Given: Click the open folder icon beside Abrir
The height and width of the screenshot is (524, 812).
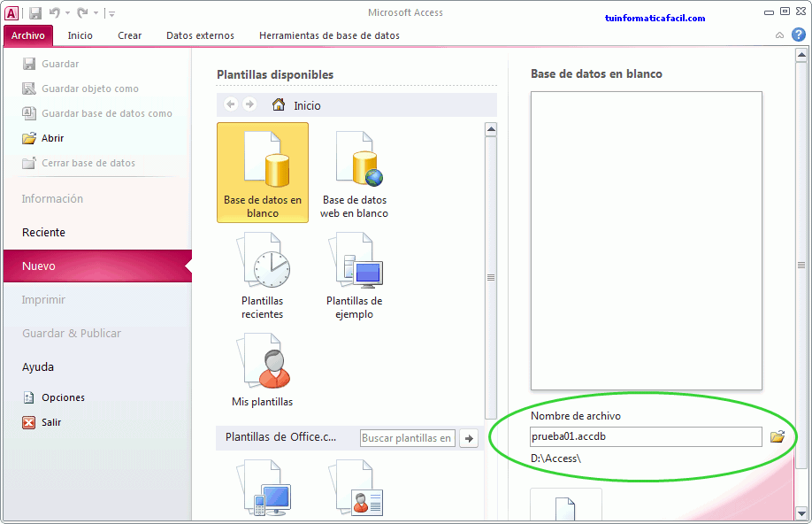Looking at the screenshot, I should 29,138.
